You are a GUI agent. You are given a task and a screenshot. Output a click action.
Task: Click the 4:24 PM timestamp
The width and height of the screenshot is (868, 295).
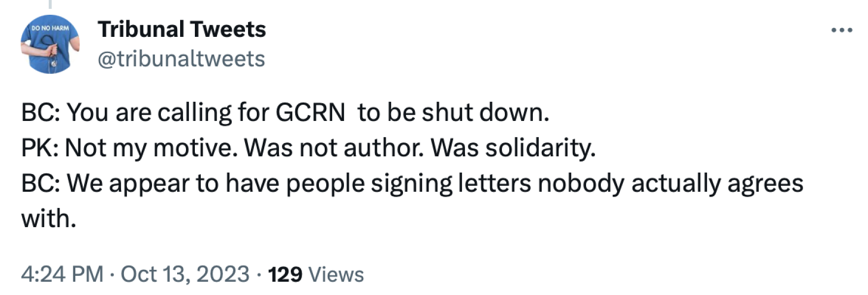point(62,274)
